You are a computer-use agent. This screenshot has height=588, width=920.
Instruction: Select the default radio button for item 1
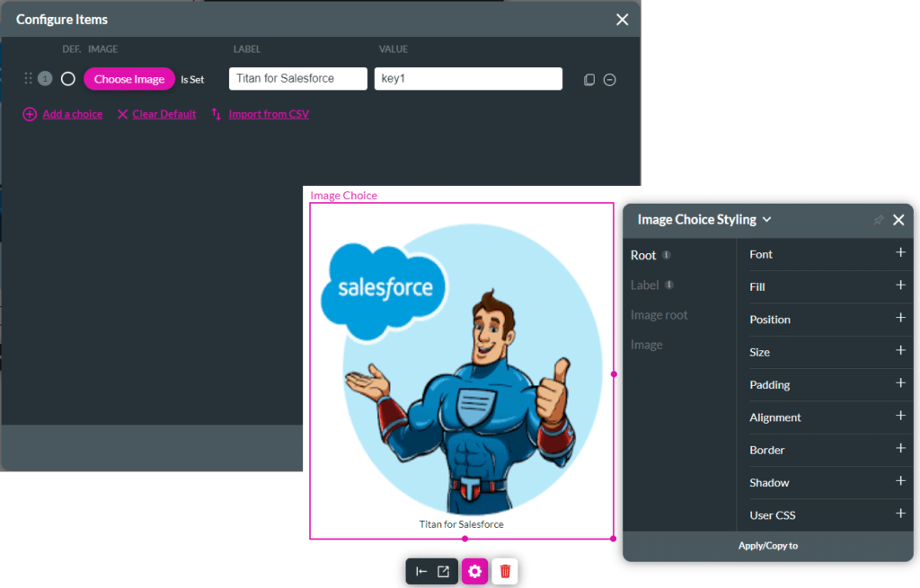68,79
